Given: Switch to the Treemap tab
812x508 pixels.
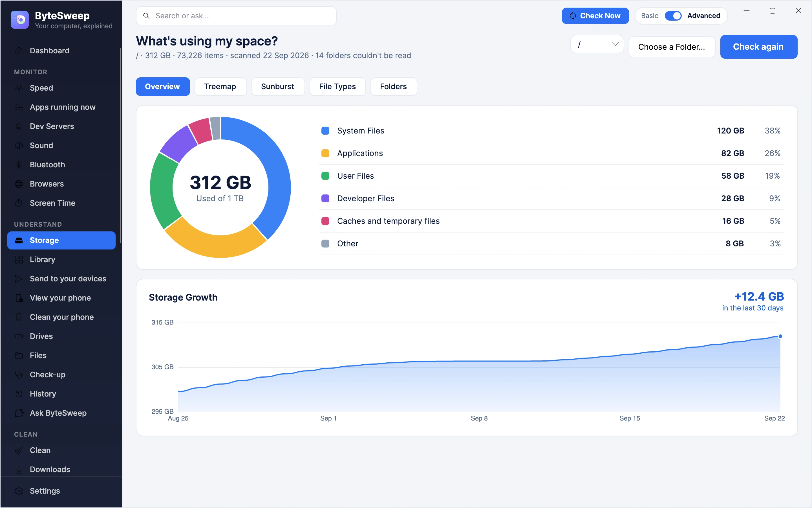Looking at the screenshot, I should 220,87.
